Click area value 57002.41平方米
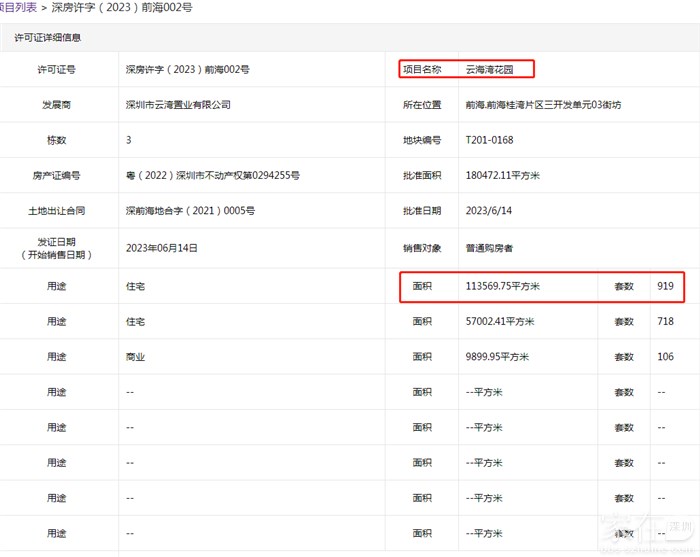 coord(500,321)
